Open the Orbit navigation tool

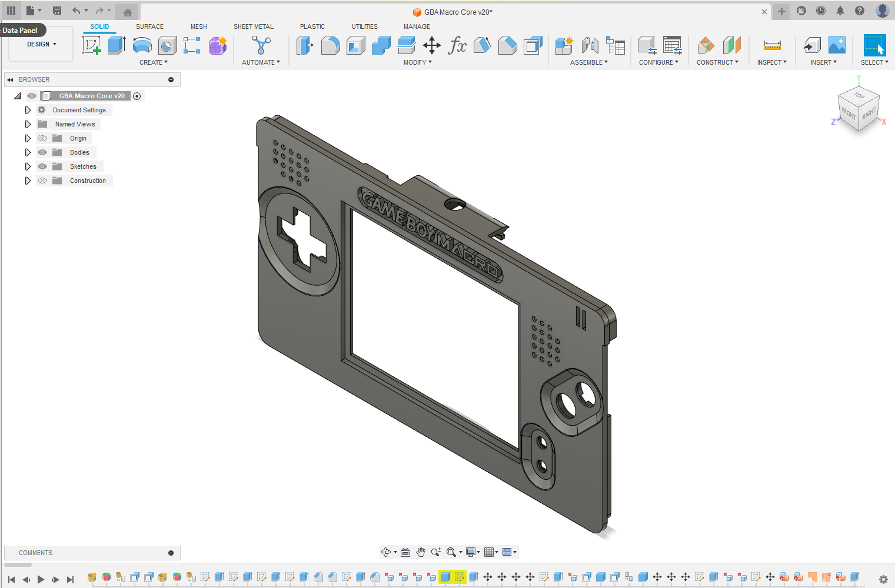tap(386, 552)
